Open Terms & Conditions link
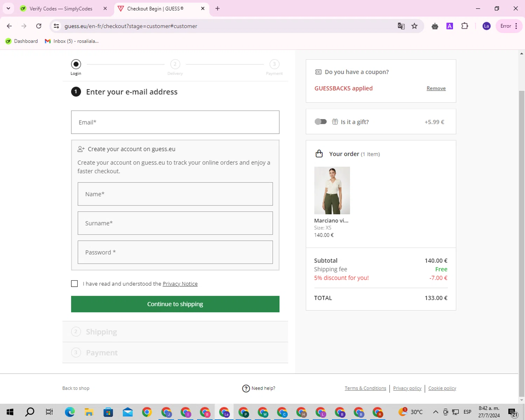The height and width of the screenshot is (420, 525). point(365,388)
